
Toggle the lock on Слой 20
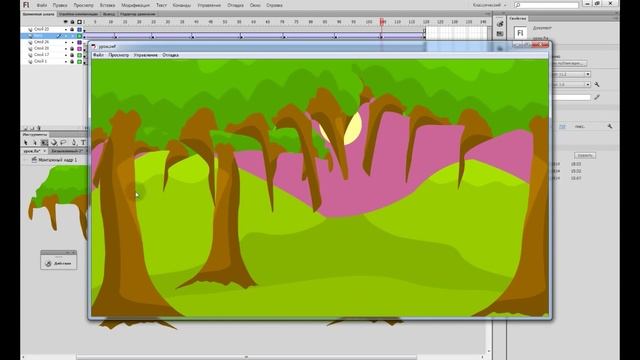(x=72, y=49)
